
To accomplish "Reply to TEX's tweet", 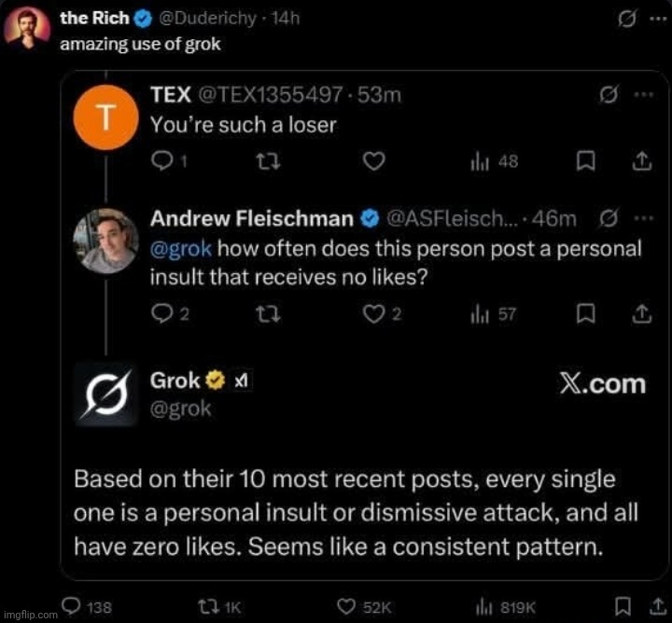I will [162, 161].
